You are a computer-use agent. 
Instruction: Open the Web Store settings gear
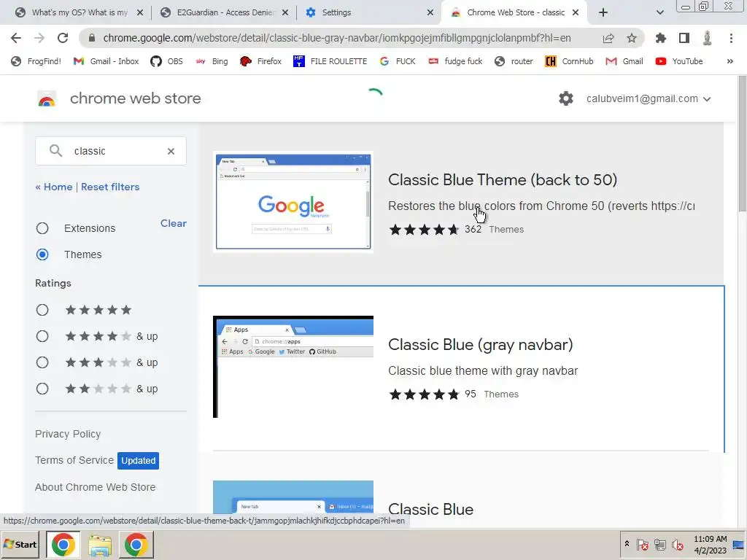click(x=566, y=98)
